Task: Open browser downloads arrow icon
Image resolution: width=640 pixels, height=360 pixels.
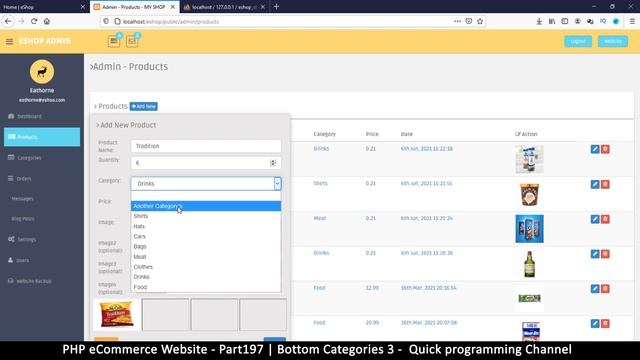Action: (x=539, y=21)
